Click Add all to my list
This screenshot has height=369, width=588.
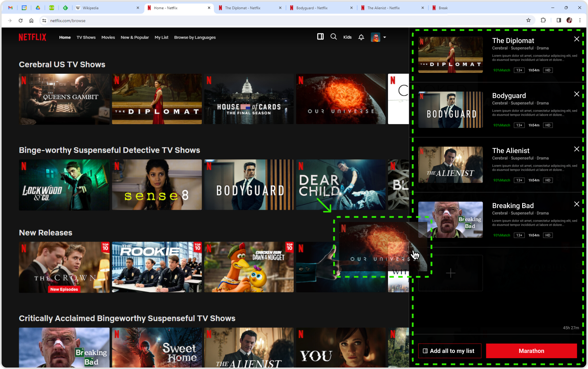point(449,351)
